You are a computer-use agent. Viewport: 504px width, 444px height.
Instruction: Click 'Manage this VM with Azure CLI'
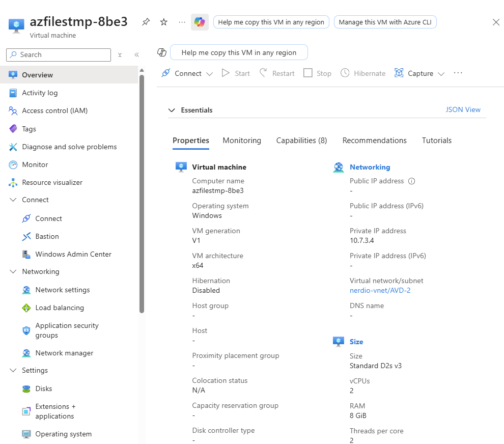pos(385,22)
